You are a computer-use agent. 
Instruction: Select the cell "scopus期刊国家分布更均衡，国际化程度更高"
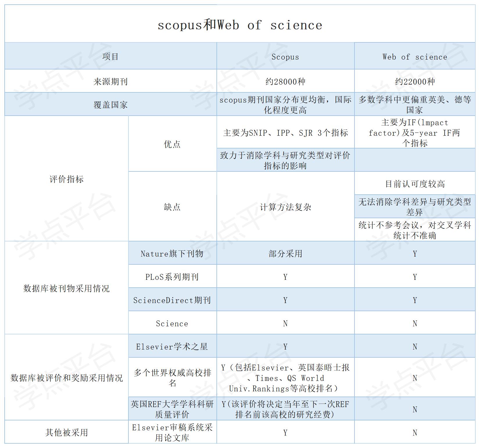285,105
